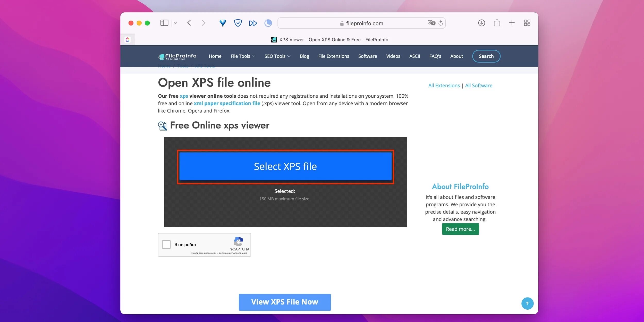Click the Share icon in toolbar
Image resolution: width=644 pixels, height=322 pixels.
pos(497,23)
